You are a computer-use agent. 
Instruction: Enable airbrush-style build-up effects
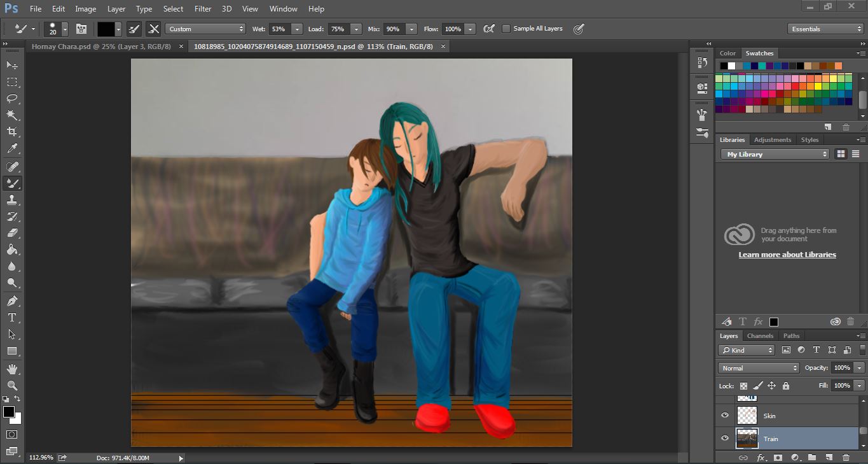[489, 29]
